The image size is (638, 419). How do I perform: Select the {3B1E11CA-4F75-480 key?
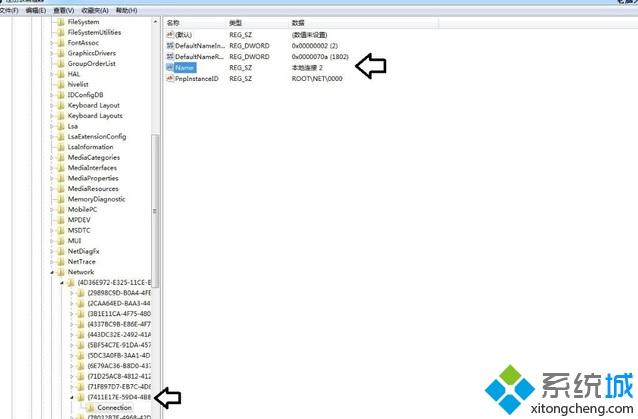point(119,314)
